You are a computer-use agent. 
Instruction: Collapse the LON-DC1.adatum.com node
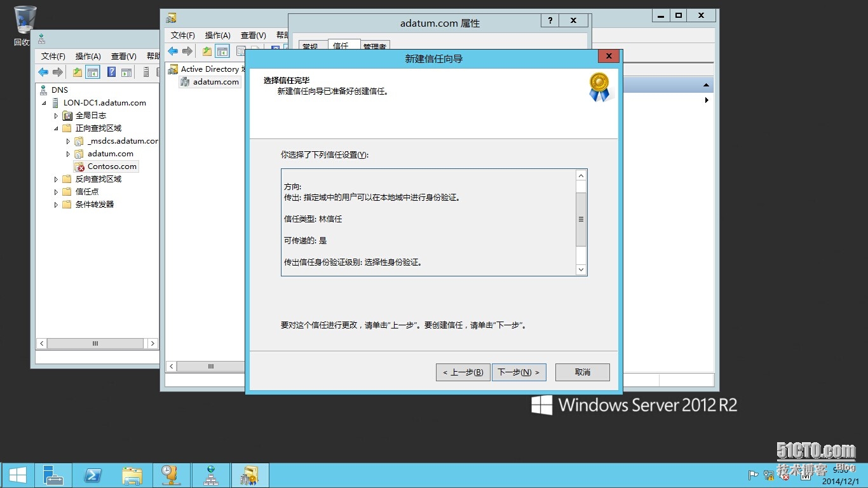coord(44,103)
